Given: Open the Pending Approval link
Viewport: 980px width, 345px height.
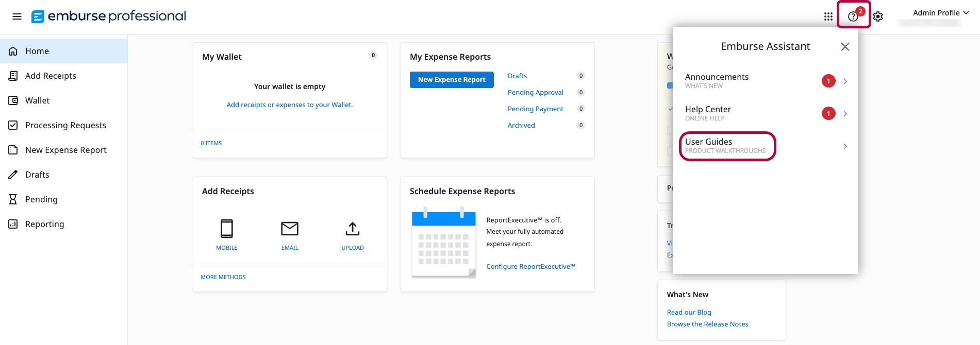Looking at the screenshot, I should click(x=536, y=92).
